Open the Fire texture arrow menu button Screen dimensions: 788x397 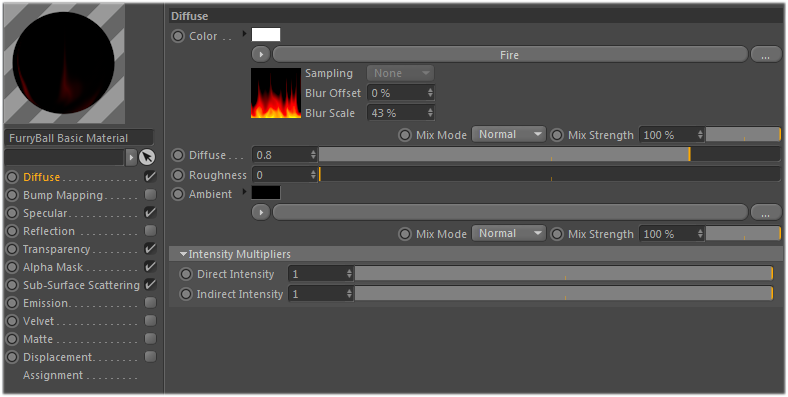tap(261, 54)
